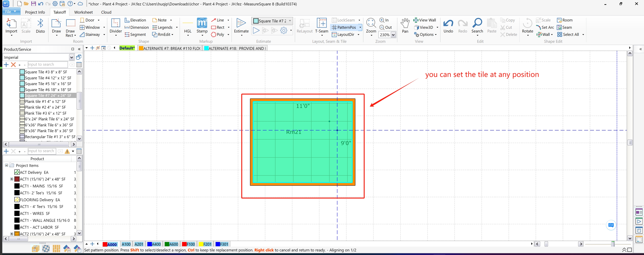Screen dimensions: 644x255
Task: Click the Select All button
Action: tap(568, 35)
